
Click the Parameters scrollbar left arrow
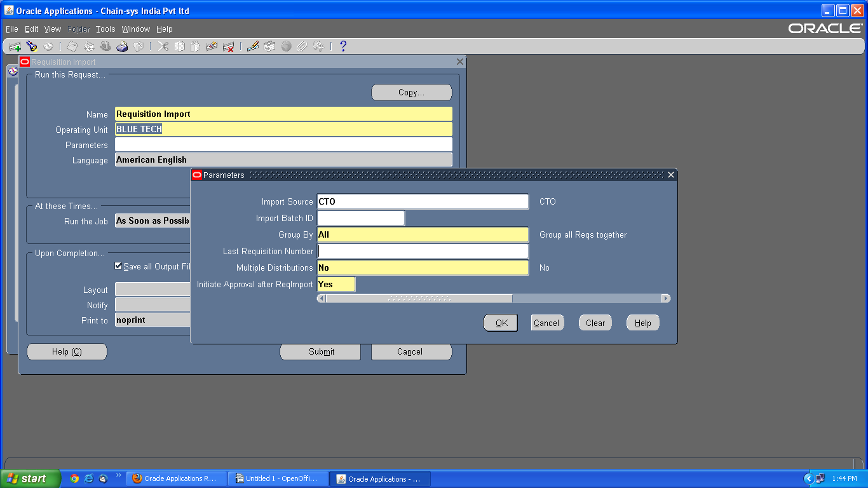tap(322, 298)
